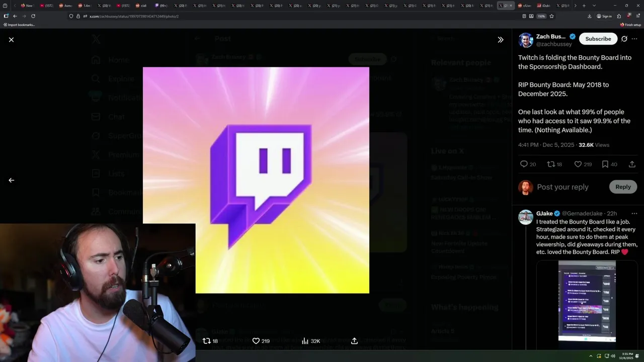The image size is (644, 362).
Task: Click the Post your reply field
Action: coord(562,187)
